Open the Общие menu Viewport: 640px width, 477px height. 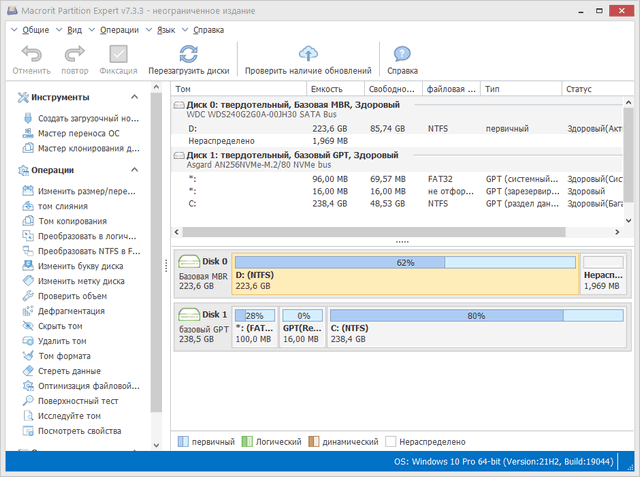click(34, 30)
